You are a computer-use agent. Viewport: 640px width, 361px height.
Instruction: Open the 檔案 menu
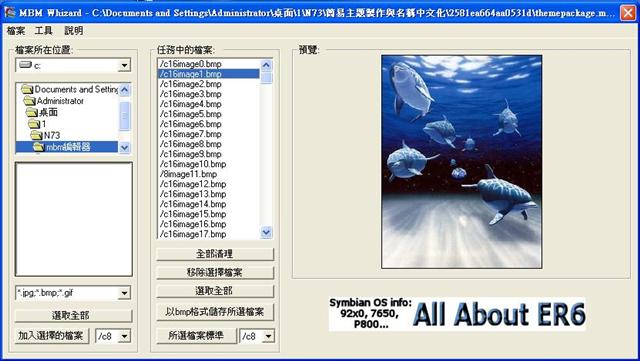pos(16,31)
